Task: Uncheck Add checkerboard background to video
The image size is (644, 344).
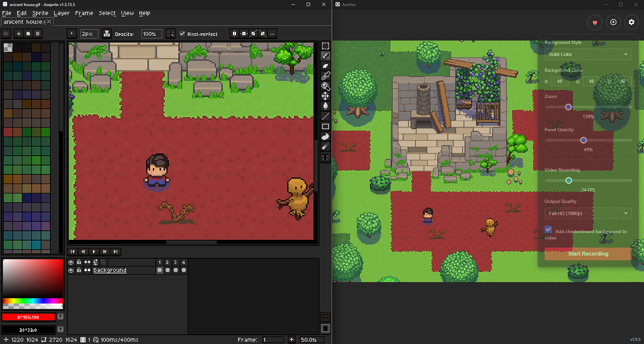Action: (x=548, y=230)
